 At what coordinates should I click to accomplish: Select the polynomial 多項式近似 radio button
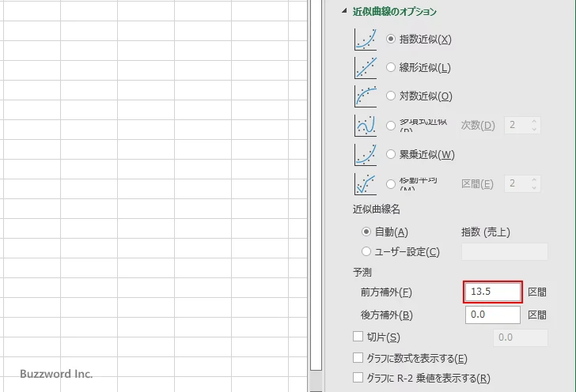click(391, 125)
